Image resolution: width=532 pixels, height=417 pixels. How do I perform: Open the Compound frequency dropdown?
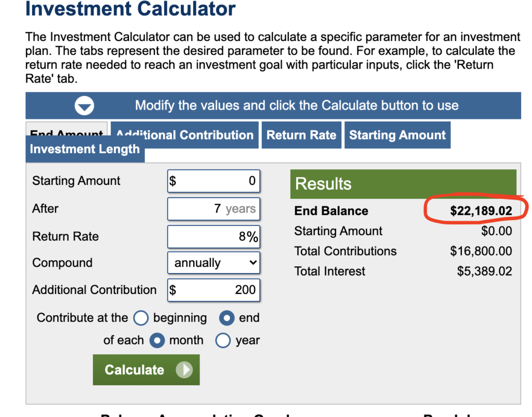click(x=214, y=263)
